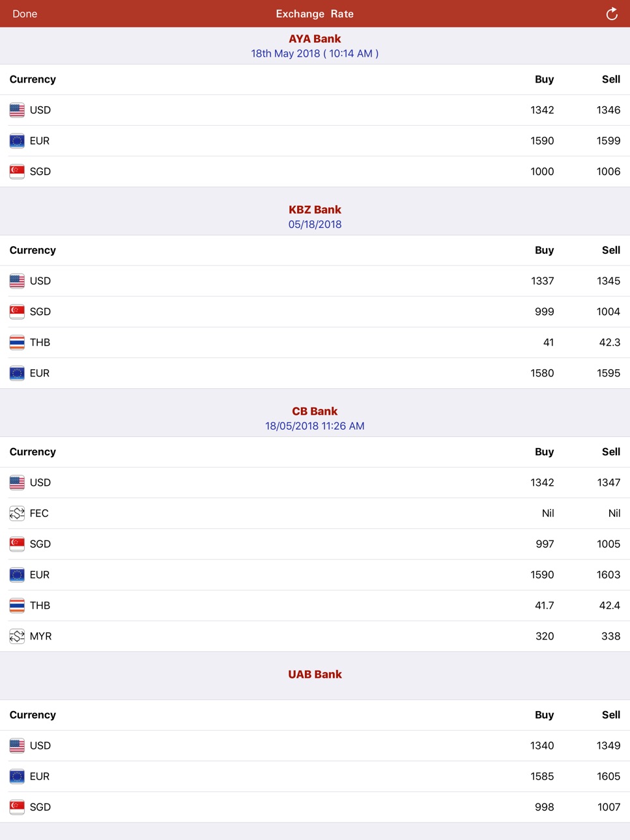Screen dimensions: 630x840
Task: Click the UAB Bank EUR sell rate 1605
Action: click(x=609, y=776)
